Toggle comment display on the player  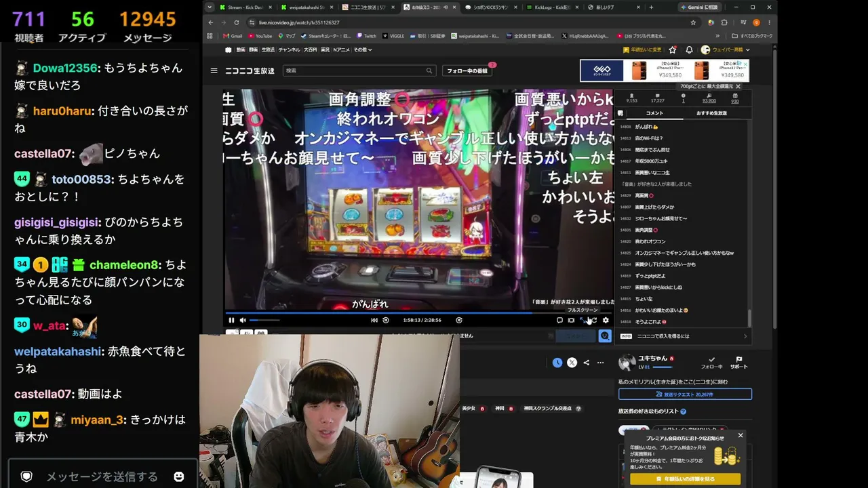coord(559,320)
